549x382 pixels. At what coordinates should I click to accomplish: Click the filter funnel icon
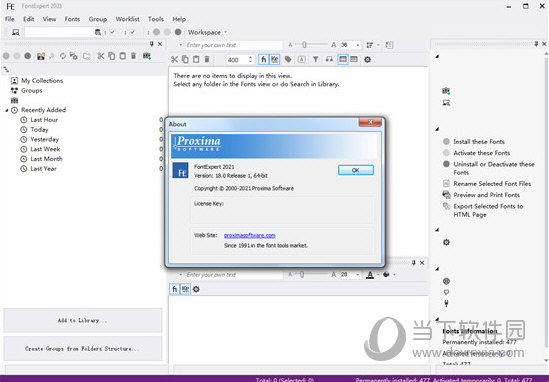tap(315, 60)
